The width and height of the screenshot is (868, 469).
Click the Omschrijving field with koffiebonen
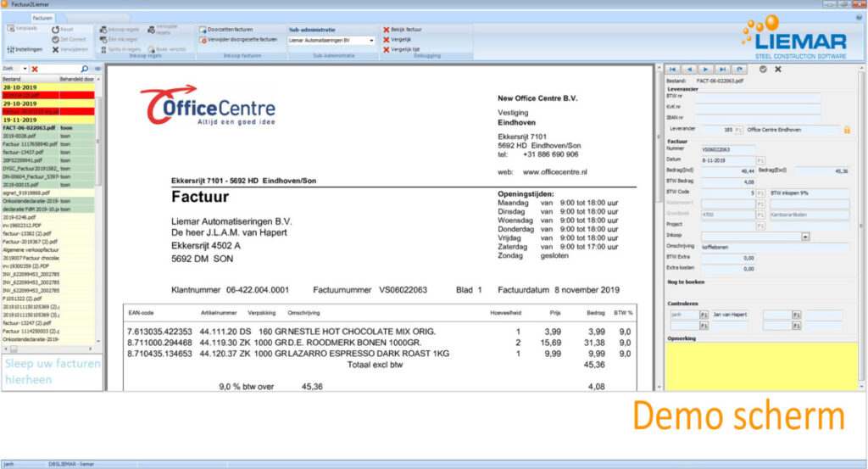click(775, 247)
